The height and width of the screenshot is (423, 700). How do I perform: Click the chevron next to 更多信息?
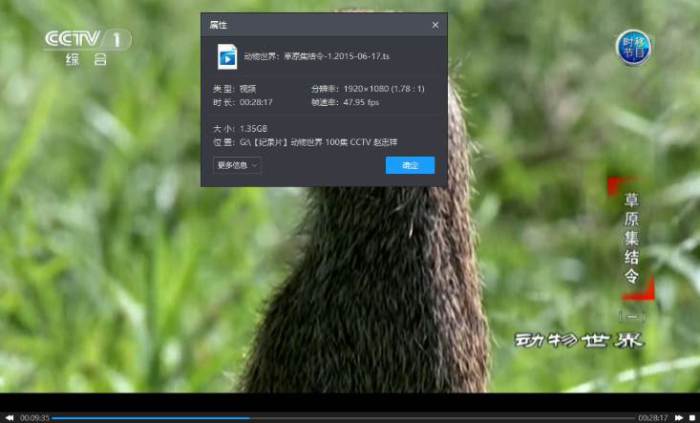point(254,165)
